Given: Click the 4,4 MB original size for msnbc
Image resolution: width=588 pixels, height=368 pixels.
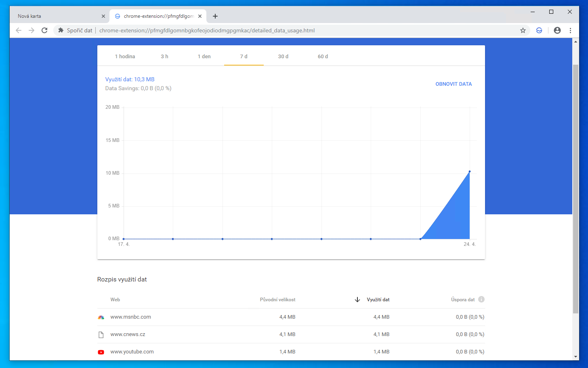Looking at the screenshot, I should coord(288,317).
